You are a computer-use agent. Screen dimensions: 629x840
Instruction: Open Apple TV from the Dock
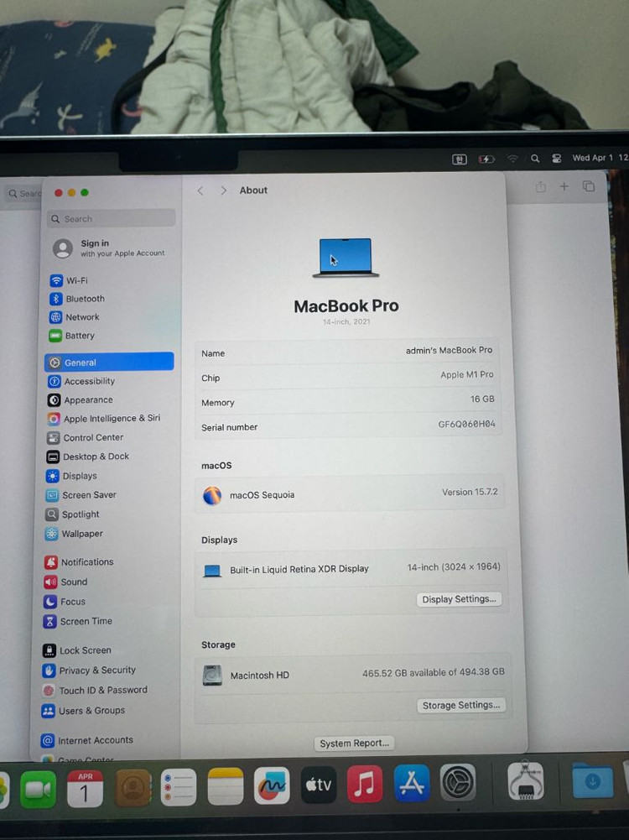click(319, 785)
